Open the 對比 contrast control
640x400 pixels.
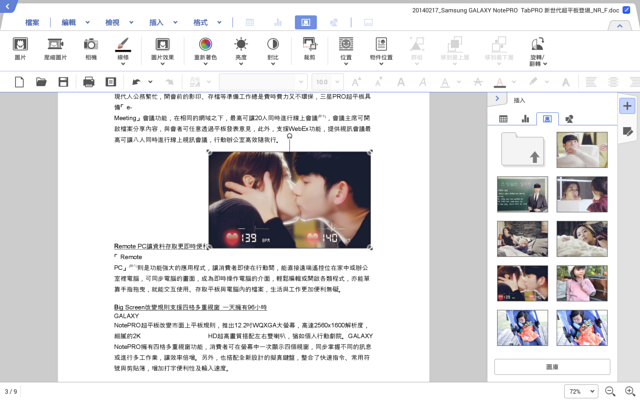click(x=273, y=51)
